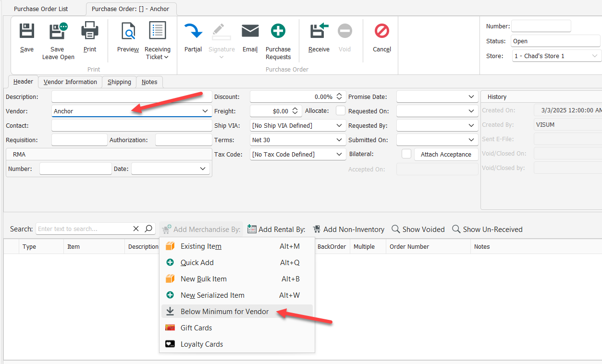Click the Show Un-Received magnifier icon

456,229
